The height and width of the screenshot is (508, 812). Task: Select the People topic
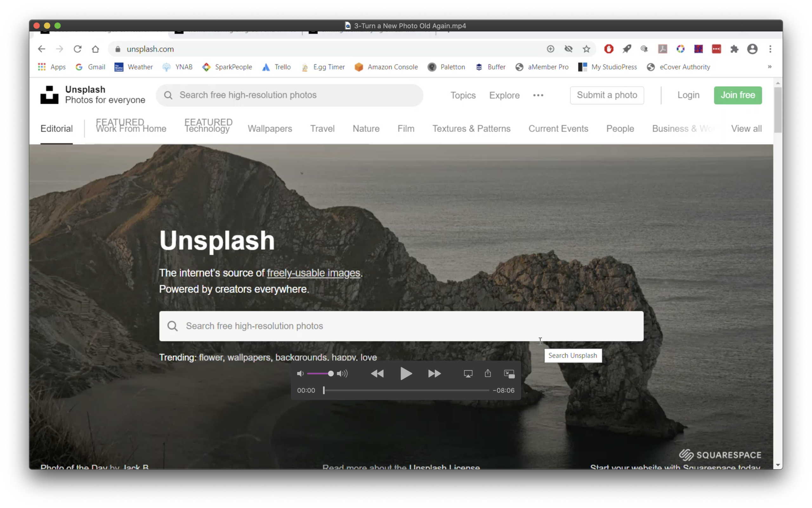point(620,129)
